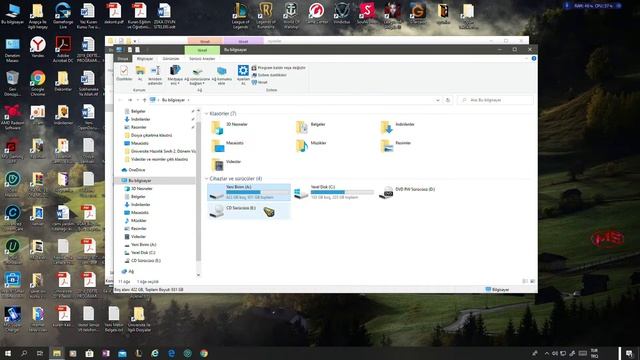Click the Yeniden adlandır ribbon icon

click(x=155, y=75)
